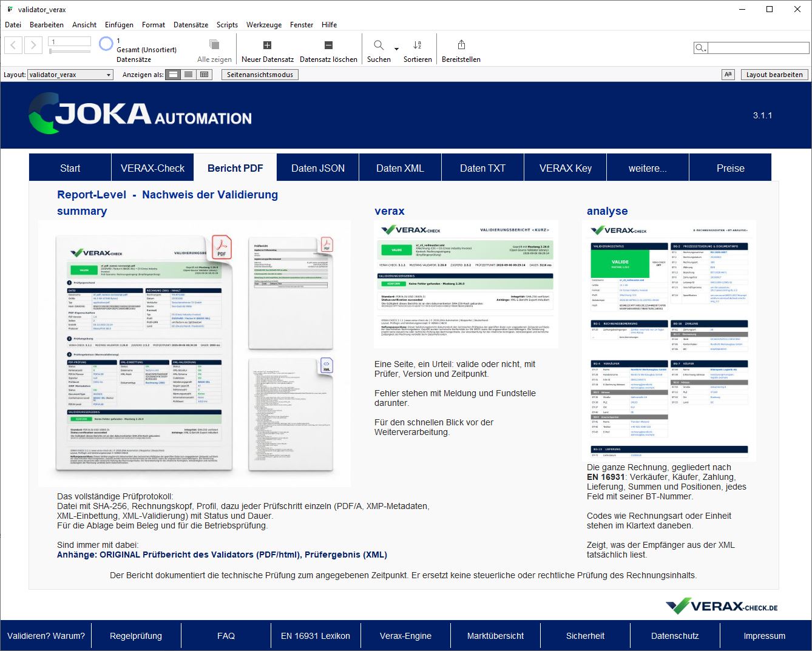The image size is (812, 651).
Task: Click the JOKA Automation logo
Action: tap(140, 113)
